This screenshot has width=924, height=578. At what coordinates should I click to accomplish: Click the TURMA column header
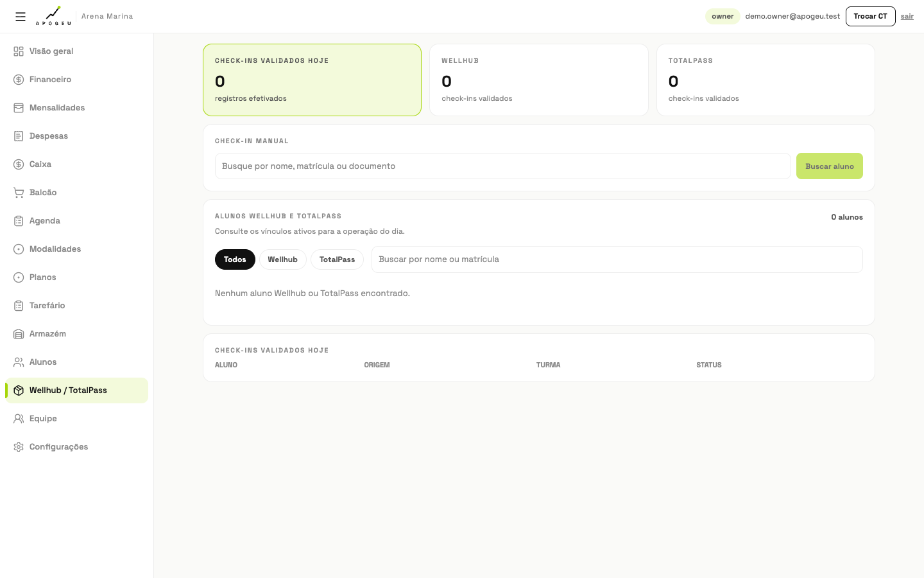[x=549, y=365]
